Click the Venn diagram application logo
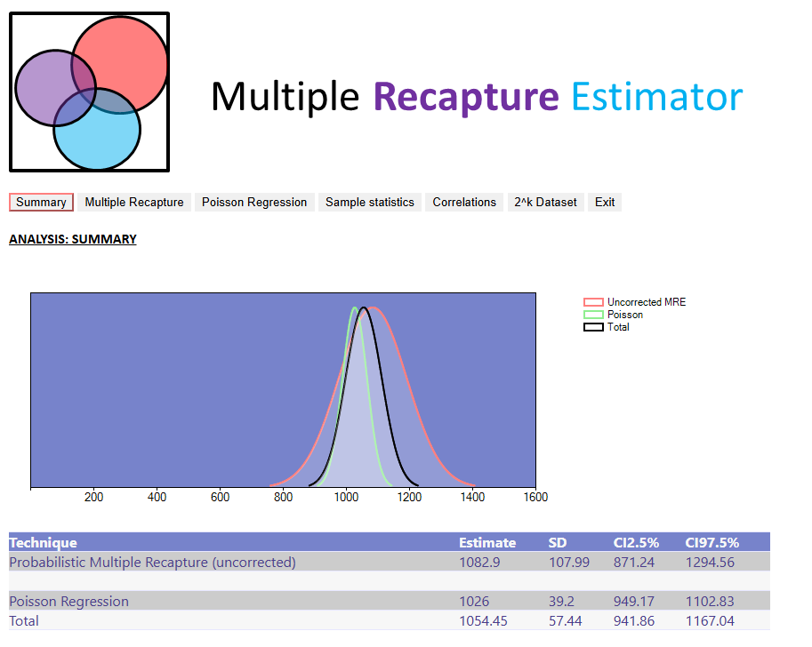 coord(89,92)
